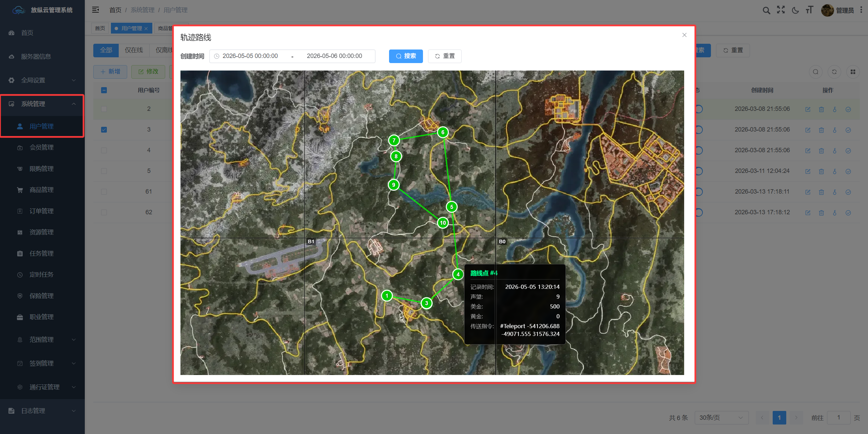
Task: Open 服务器信息 in the sidebar
Action: point(42,57)
